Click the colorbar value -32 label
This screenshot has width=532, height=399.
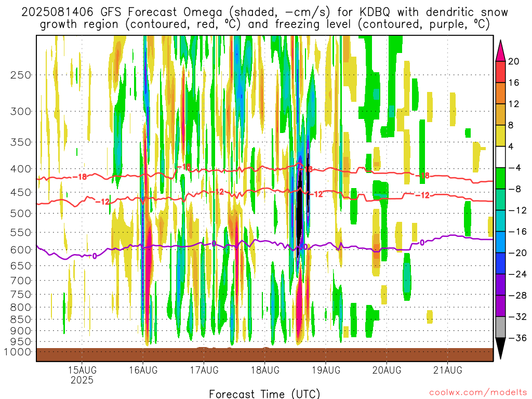tap(517, 316)
